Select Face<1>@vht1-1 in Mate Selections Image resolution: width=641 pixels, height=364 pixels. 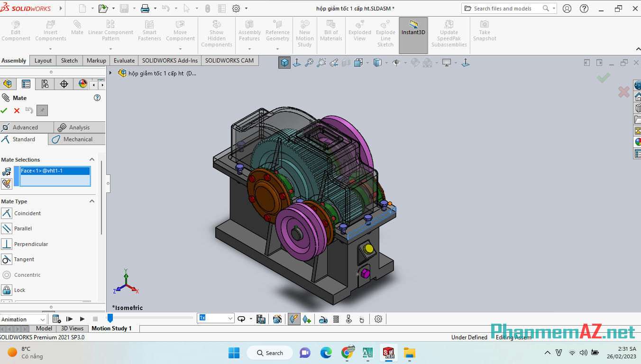(54, 170)
